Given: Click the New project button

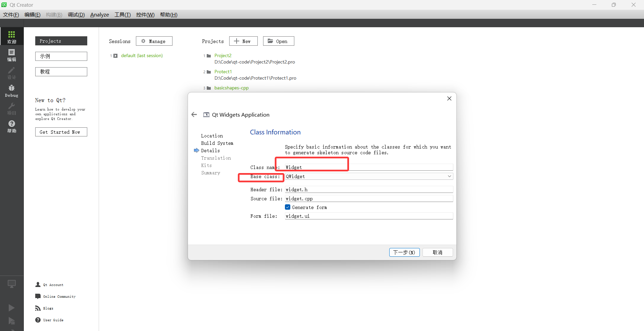Looking at the screenshot, I should (243, 41).
